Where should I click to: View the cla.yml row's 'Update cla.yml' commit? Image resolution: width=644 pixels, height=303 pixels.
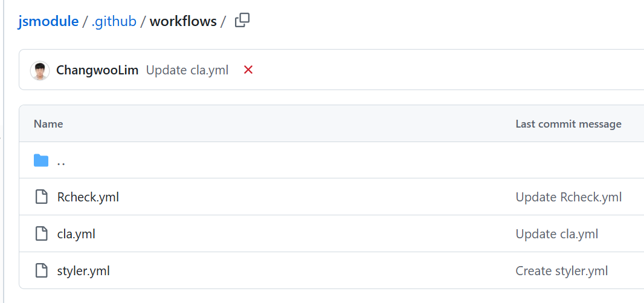556,234
